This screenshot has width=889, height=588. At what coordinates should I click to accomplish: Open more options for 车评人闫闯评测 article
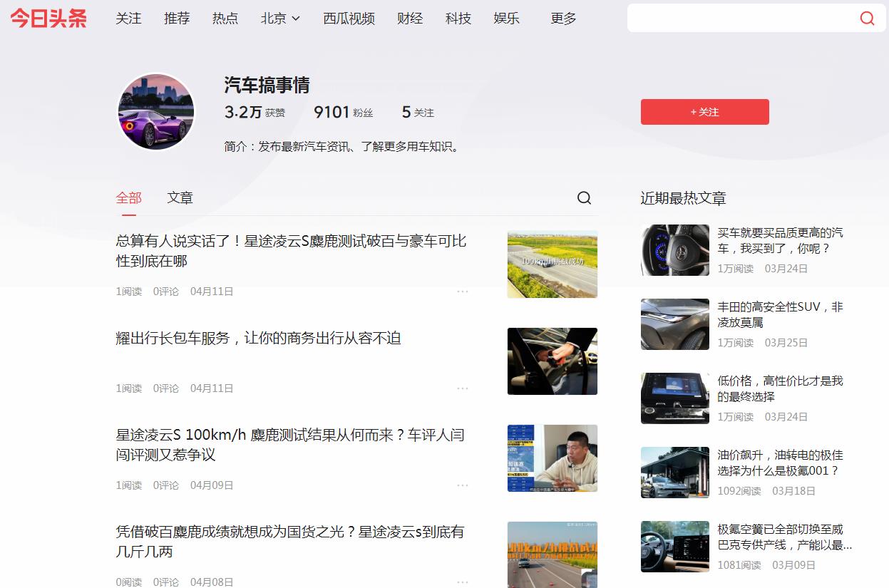(x=463, y=485)
